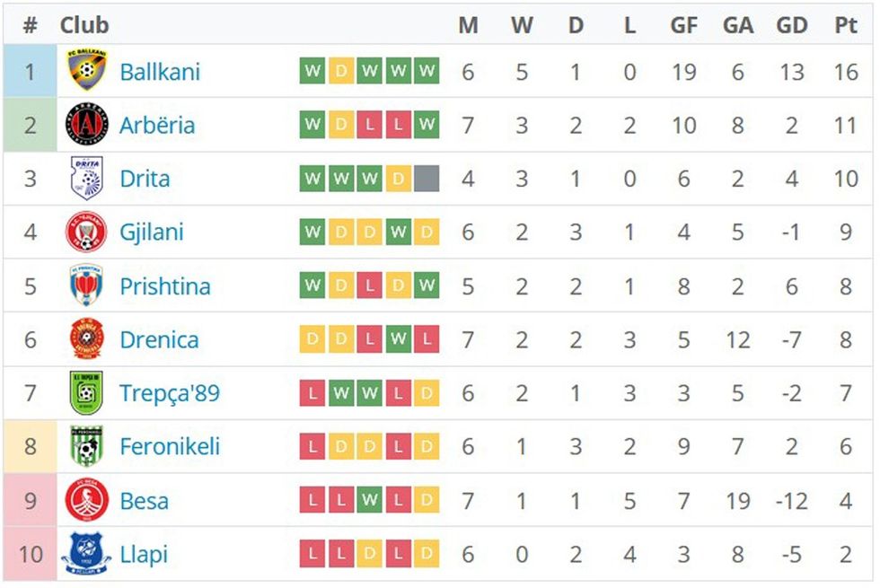The image size is (880, 588).
Task: Sort table by the Pt column header
Action: 846,25
